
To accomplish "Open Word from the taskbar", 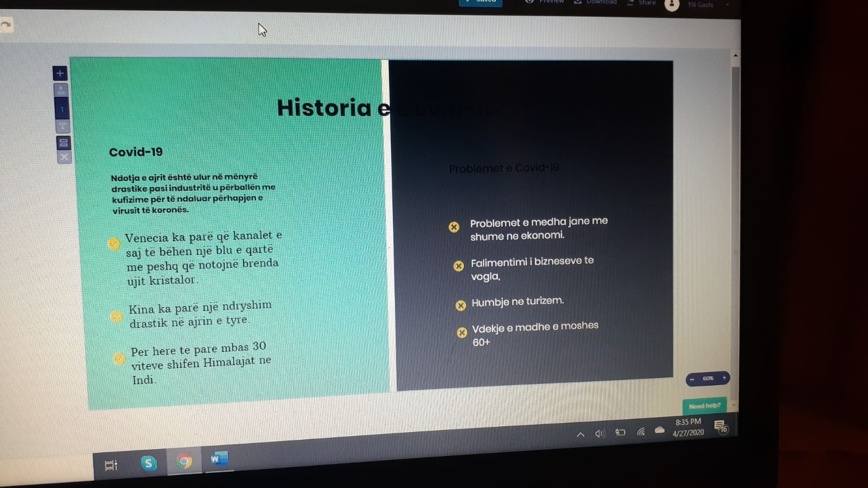I will click(219, 459).
